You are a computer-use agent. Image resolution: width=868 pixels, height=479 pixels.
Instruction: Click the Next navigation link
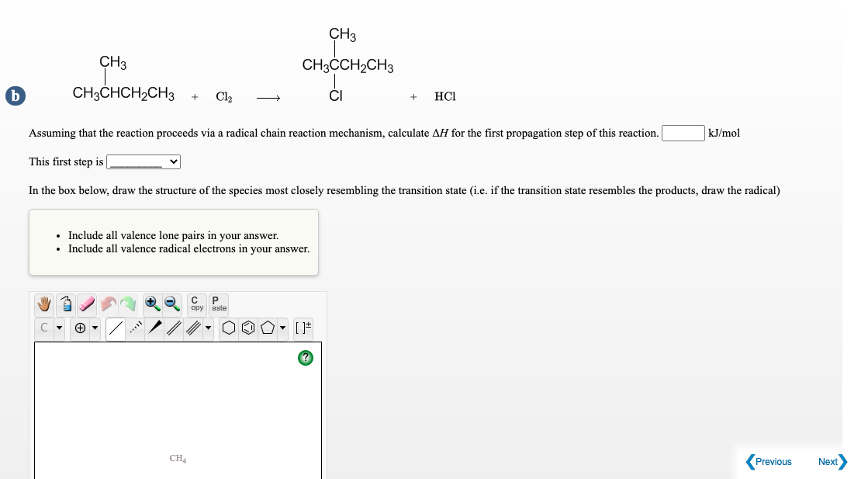tap(828, 462)
